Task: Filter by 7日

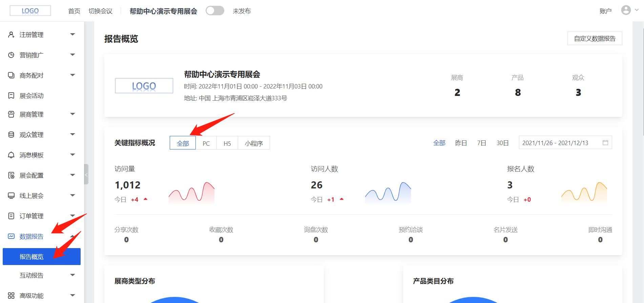Action: click(x=481, y=143)
